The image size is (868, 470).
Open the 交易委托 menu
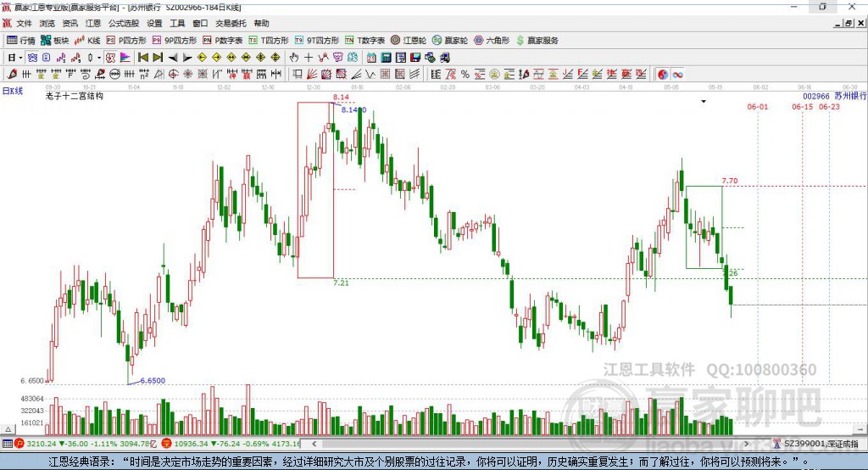click(231, 23)
